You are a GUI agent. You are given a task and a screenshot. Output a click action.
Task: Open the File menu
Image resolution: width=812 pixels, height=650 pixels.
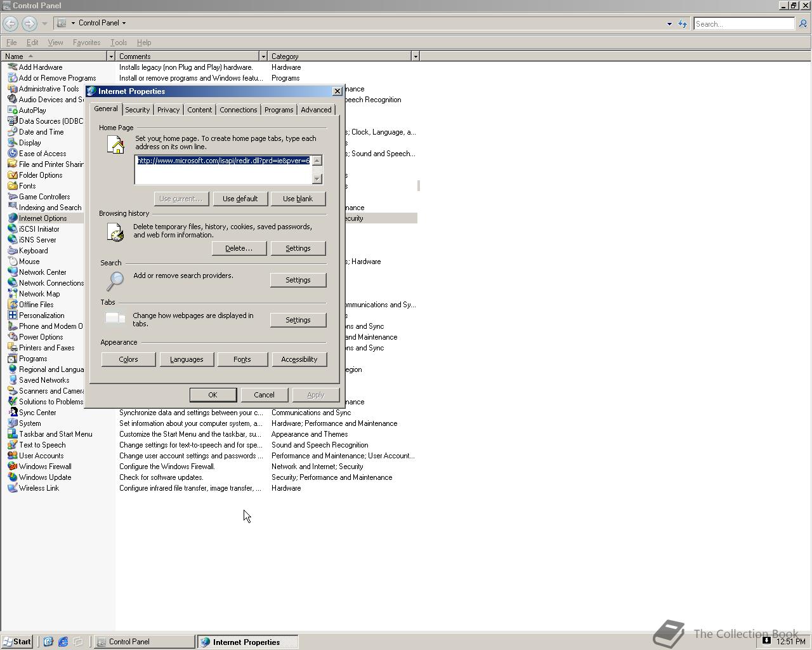click(11, 43)
